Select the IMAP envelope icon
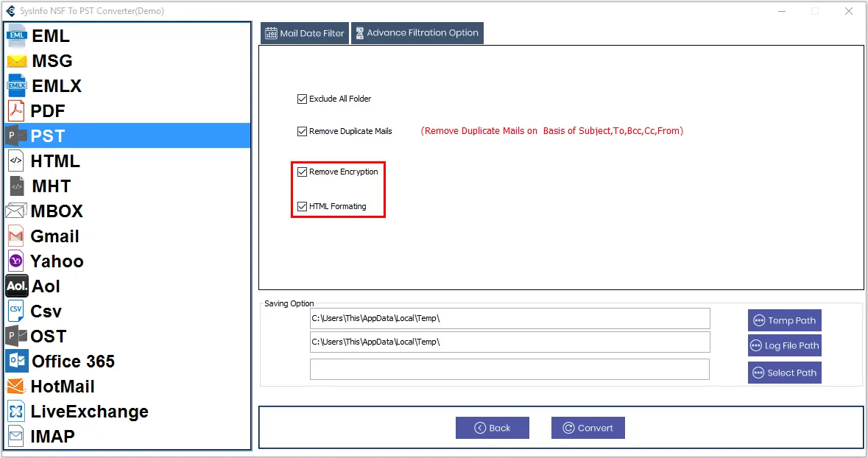 (16, 437)
